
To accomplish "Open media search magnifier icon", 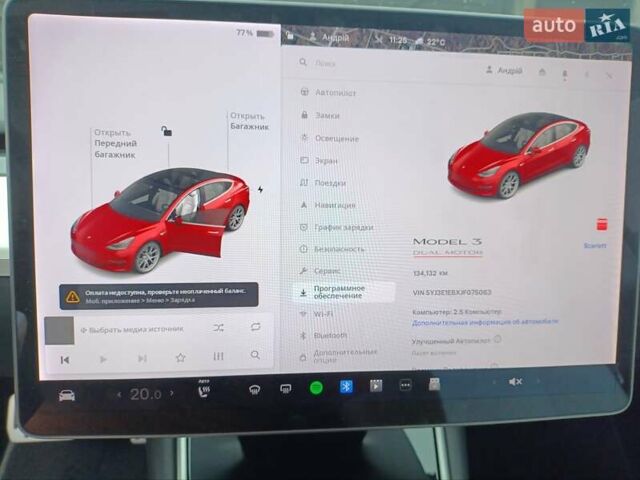I will [x=255, y=355].
